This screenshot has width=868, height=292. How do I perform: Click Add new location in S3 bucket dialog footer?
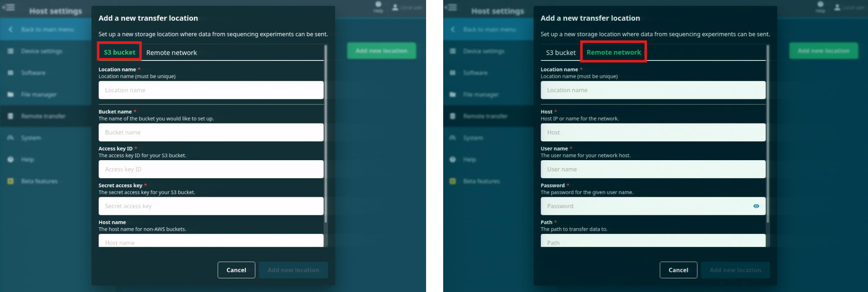coord(293,270)
